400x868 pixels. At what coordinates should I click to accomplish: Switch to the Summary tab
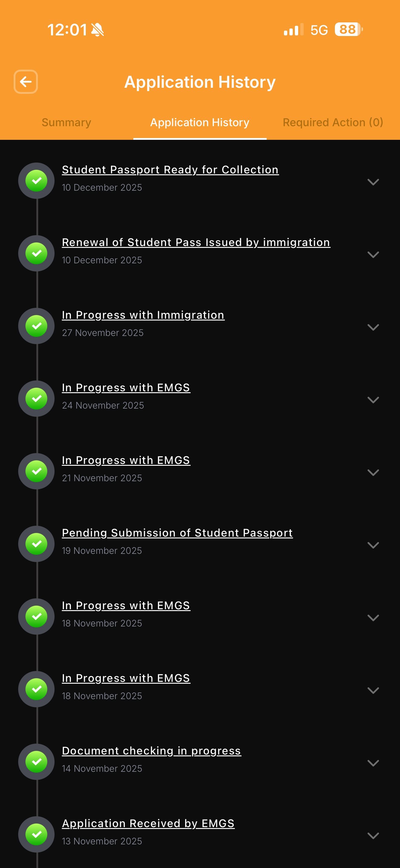tap(66, 122)
